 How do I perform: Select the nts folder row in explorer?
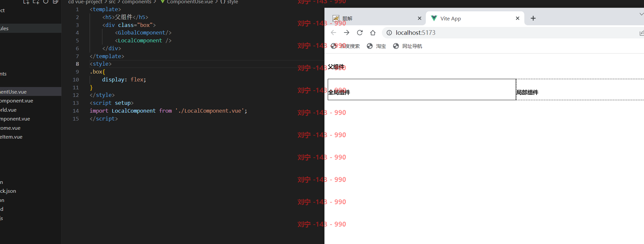coord(31,74)
